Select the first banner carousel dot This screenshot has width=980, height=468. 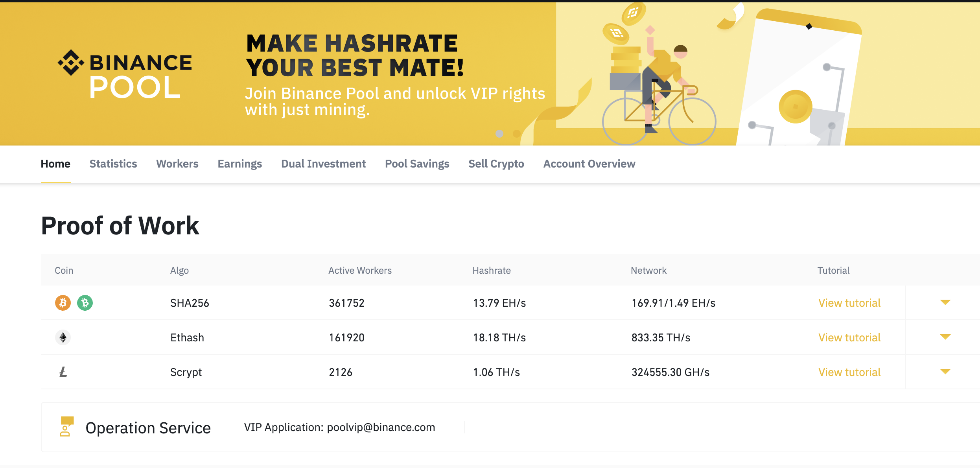(x=499, y=134)
